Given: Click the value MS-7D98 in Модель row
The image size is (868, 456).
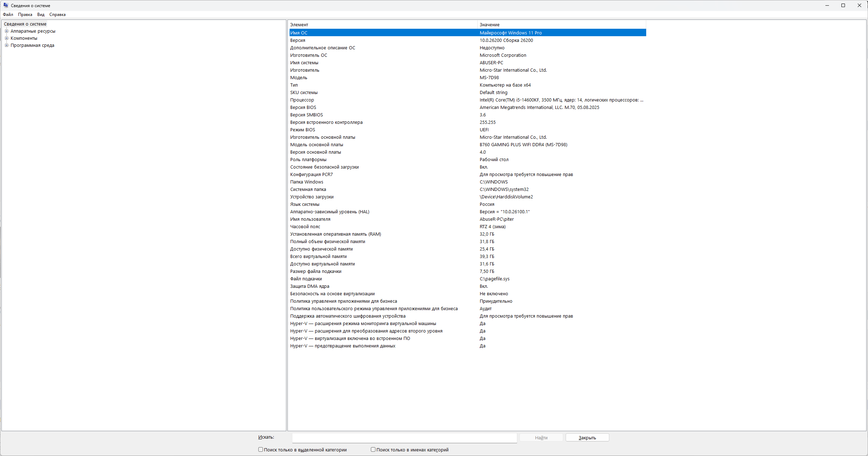Looking at the screenshot, I should 489,77.
